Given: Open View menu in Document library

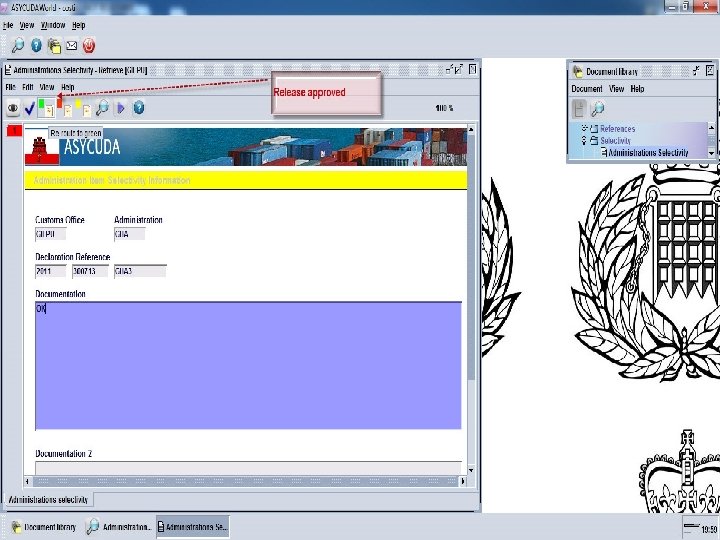Looking at the screenshot, I should point(616,89).
